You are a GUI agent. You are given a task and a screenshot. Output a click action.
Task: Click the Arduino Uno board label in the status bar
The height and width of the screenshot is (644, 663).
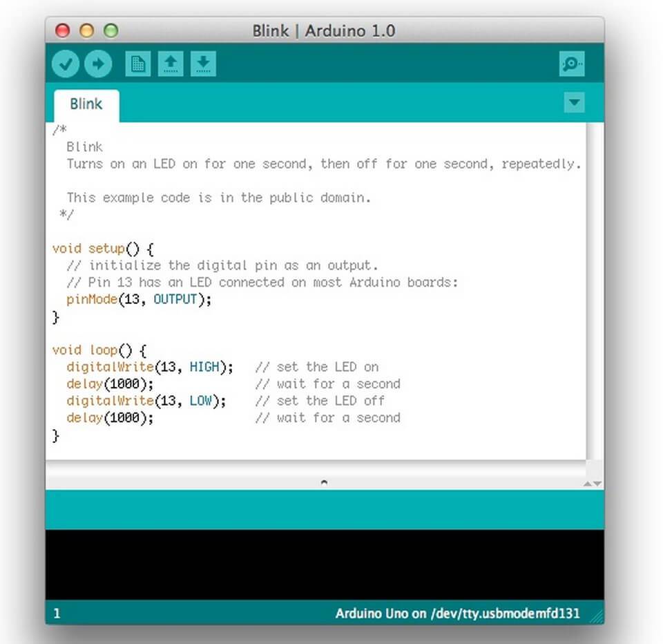click(457, 614)
